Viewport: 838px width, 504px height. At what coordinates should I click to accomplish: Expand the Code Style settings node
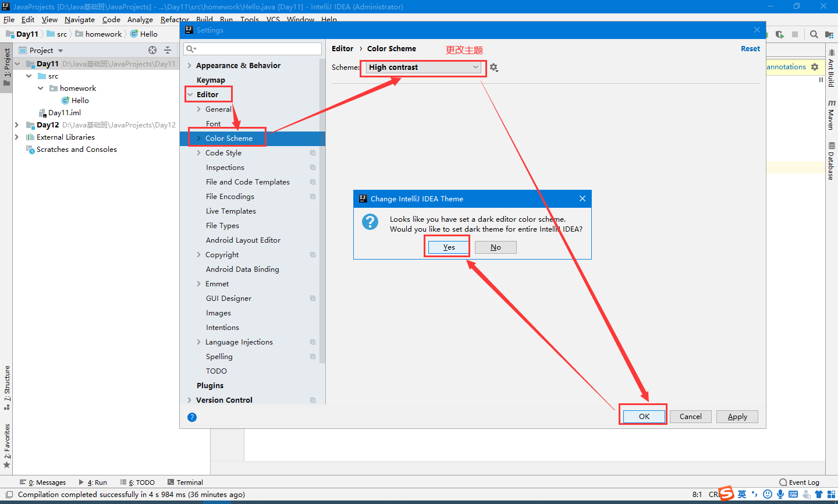click(x=199, y=152)
